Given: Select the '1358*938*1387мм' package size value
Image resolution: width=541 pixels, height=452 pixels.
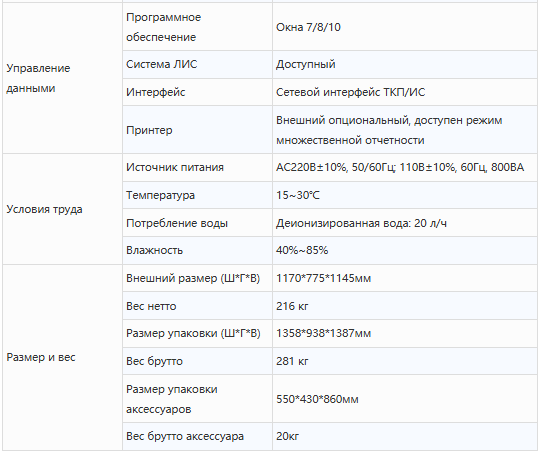Looking at the screenshot, I should (324, 333).
